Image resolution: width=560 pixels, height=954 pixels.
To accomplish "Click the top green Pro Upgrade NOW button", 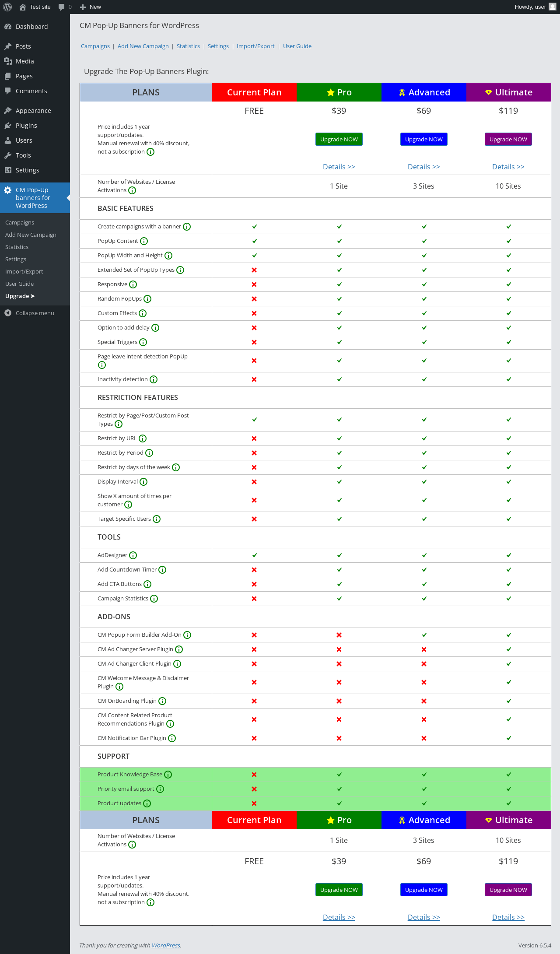I will (339, 139).
